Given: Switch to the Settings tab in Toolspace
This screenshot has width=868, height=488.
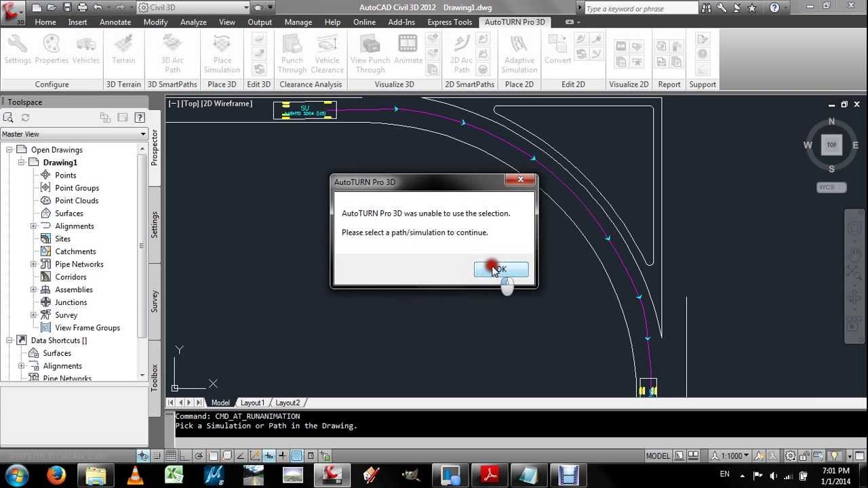Looking at the screenshot, I should [x=155, y=224].
